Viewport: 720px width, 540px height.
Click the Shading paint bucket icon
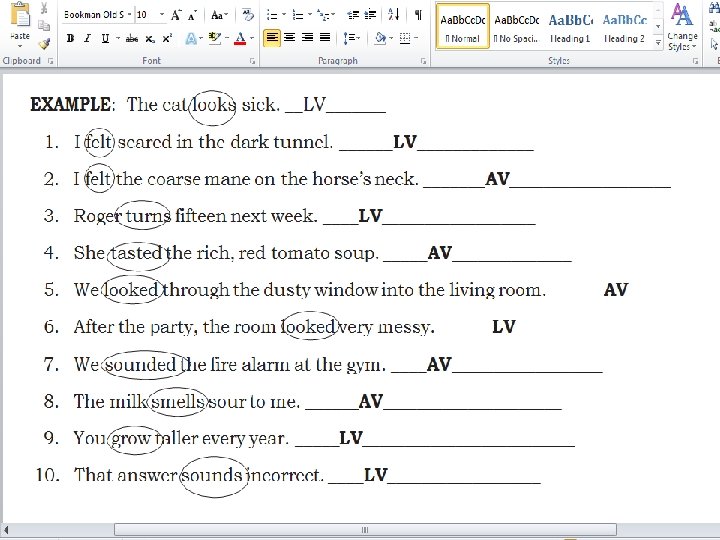(380, 38)
